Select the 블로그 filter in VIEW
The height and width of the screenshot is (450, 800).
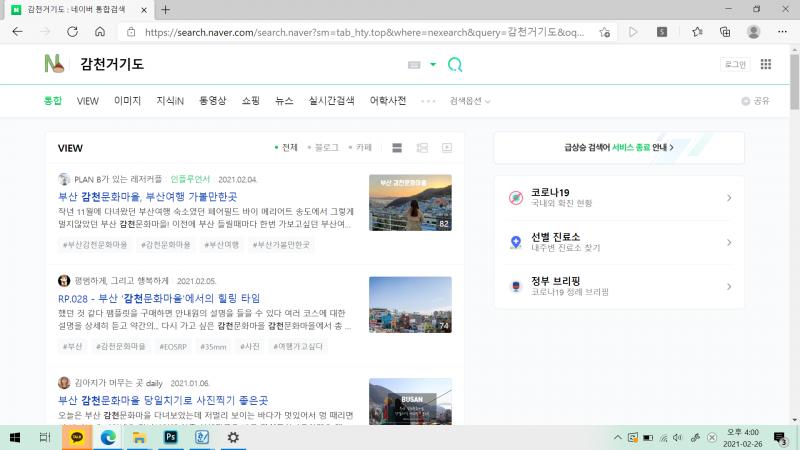(323, 147)
